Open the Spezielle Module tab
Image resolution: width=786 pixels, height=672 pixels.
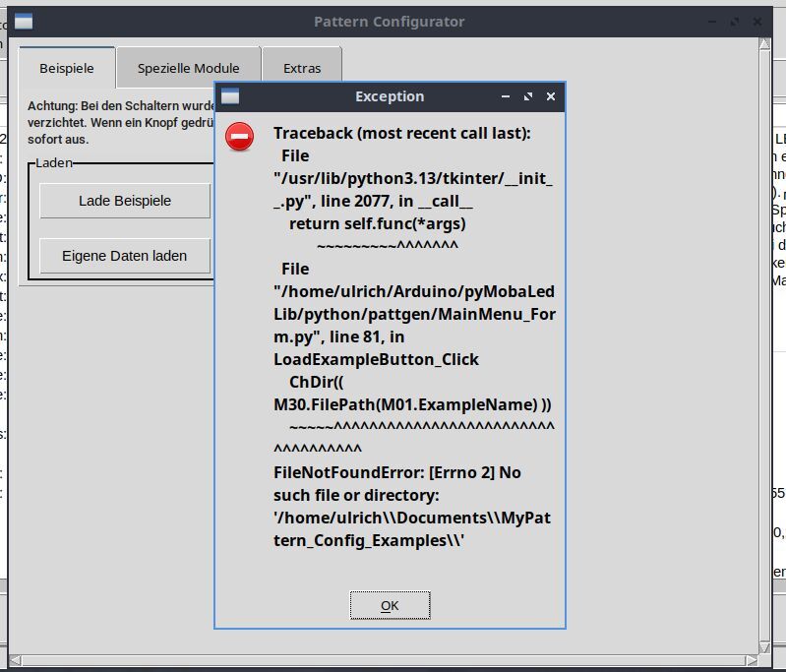[x=188, y=68]
